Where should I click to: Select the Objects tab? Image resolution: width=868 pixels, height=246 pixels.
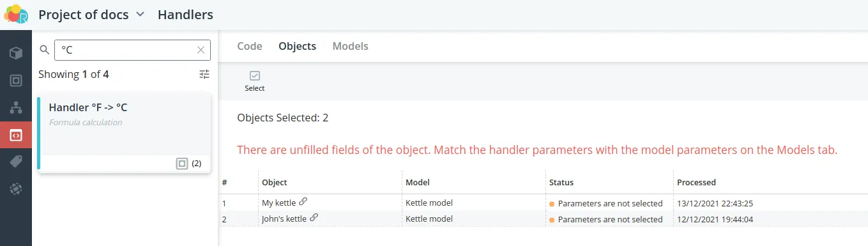(x=297, y=46)
